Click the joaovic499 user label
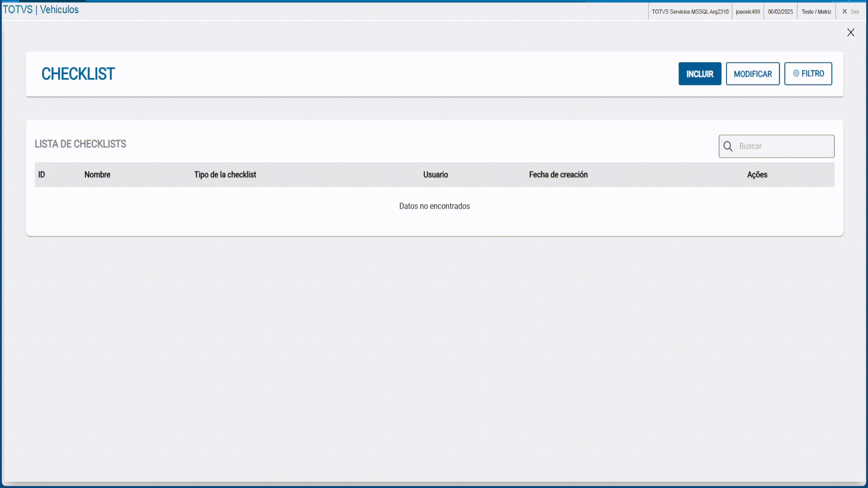Viewport: 868px width, 488px height. [x=748, y=12]
